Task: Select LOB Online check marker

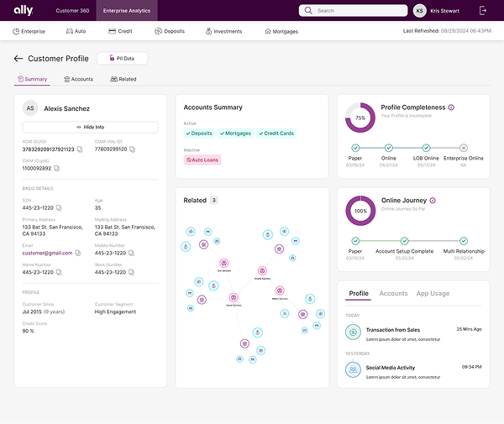Action: [426, 148]
